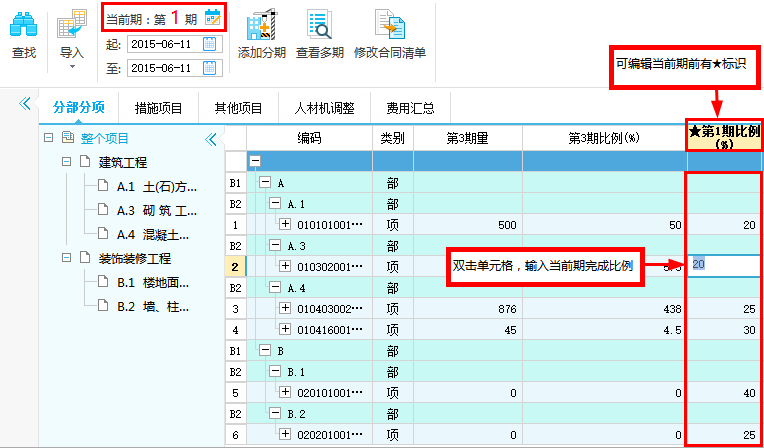Open calendar picker for 至 end date

click(209, 67)
